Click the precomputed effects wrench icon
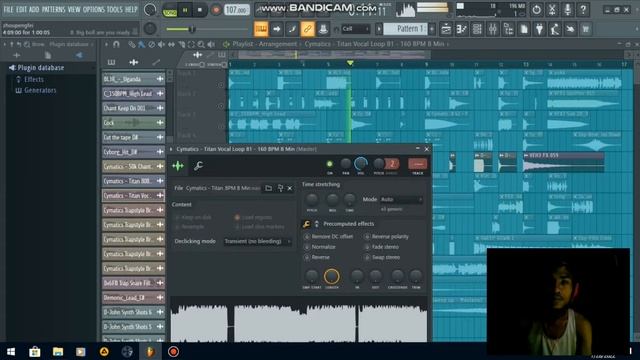The image size is (640, 360). 306,224
